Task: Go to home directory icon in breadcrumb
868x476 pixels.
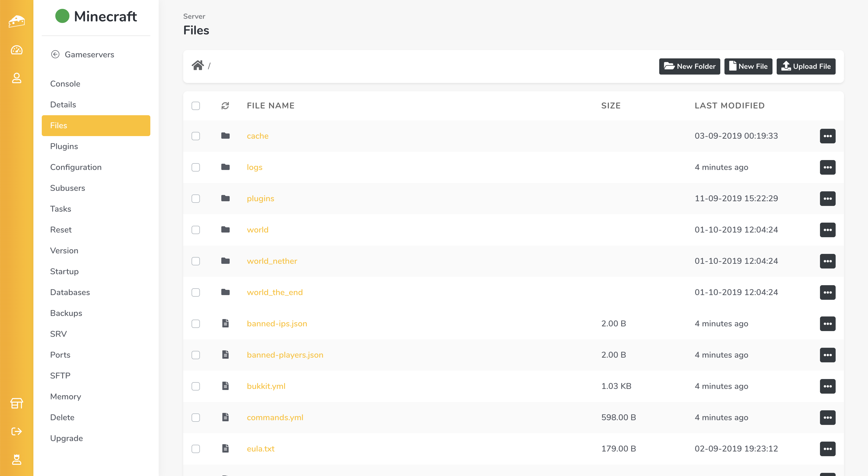Action: click(x=198, y=65)
